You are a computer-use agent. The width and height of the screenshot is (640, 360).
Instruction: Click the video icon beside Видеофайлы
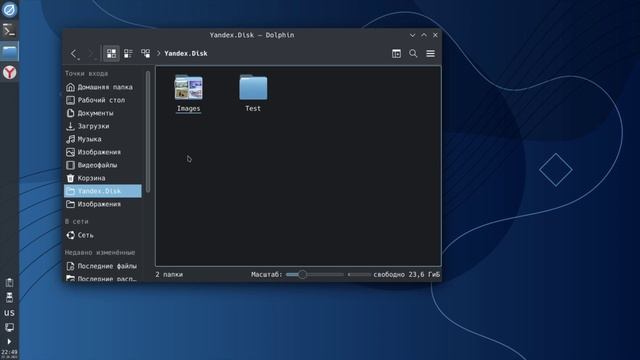70,165
